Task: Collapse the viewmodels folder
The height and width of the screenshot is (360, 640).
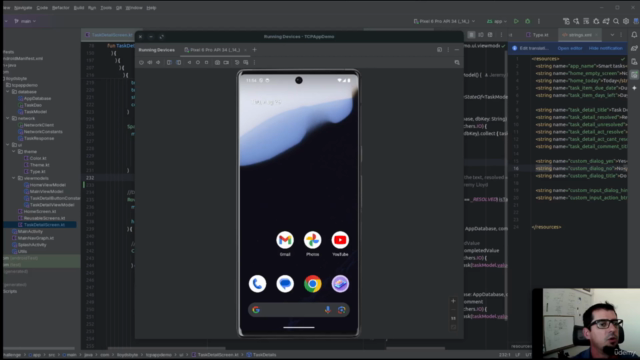Action: [14, 178]
